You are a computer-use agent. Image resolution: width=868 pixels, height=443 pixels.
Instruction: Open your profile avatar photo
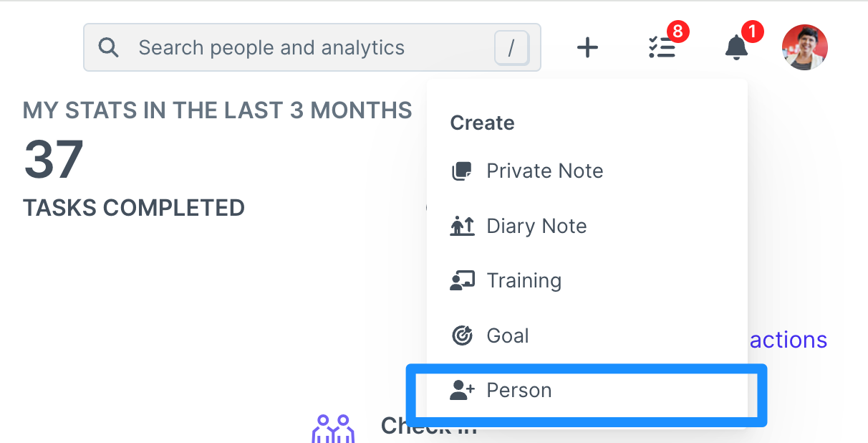[x=804, y=47]
